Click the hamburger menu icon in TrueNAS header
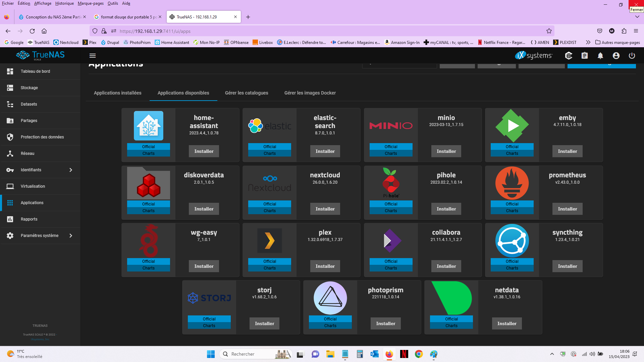 93,56
